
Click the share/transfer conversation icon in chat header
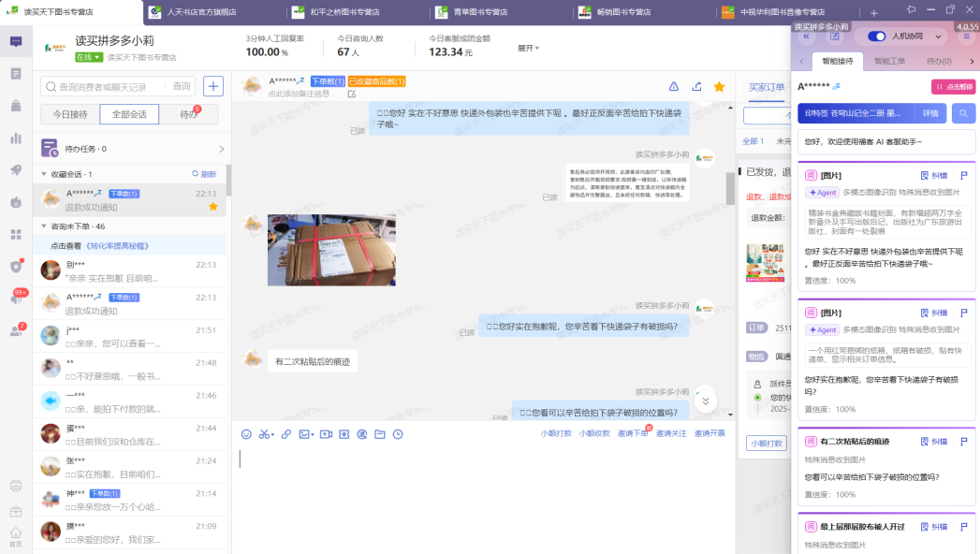point(697,87)
